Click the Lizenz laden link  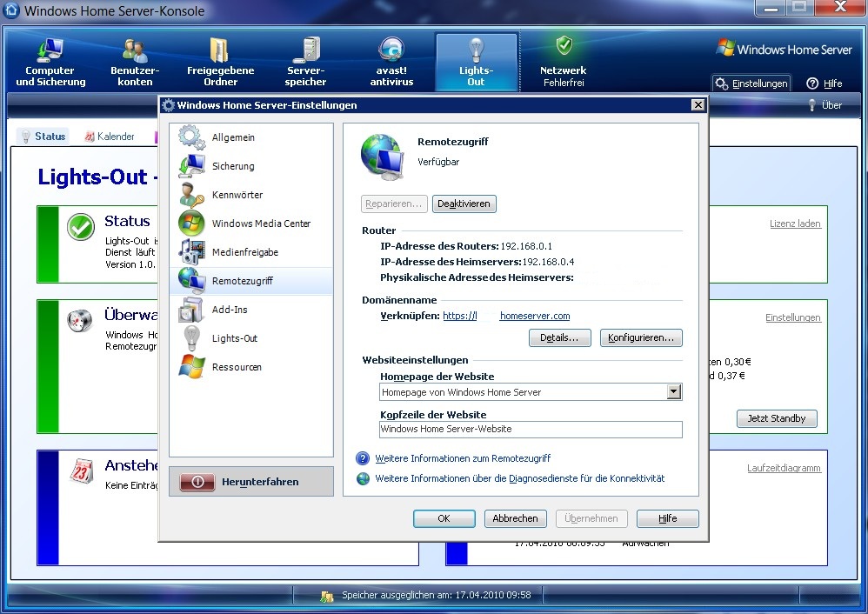click(795, 224)
